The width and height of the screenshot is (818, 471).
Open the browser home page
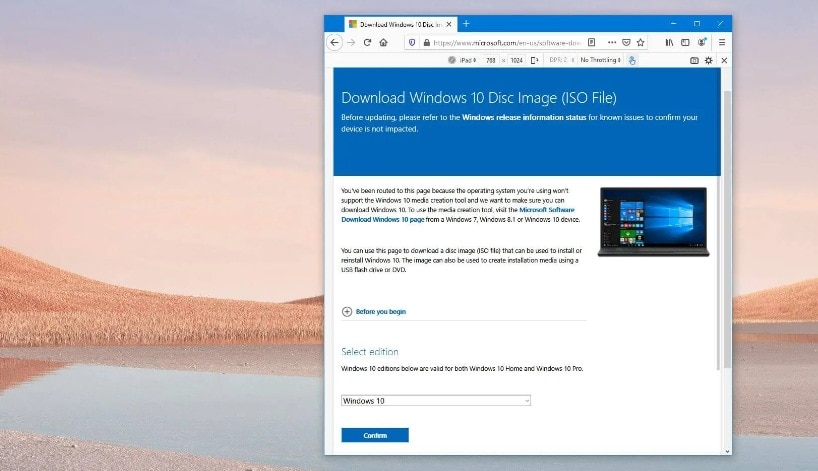click(383, 43)
